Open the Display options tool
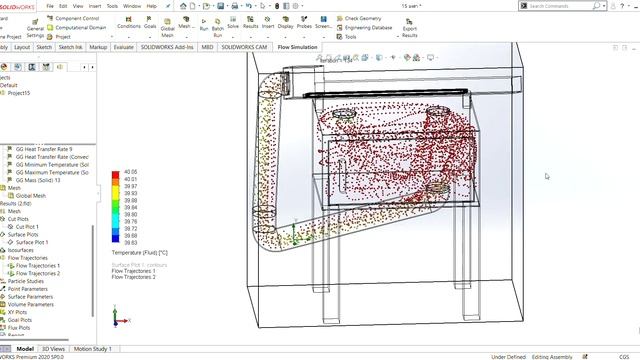 (x=285, y=22)
